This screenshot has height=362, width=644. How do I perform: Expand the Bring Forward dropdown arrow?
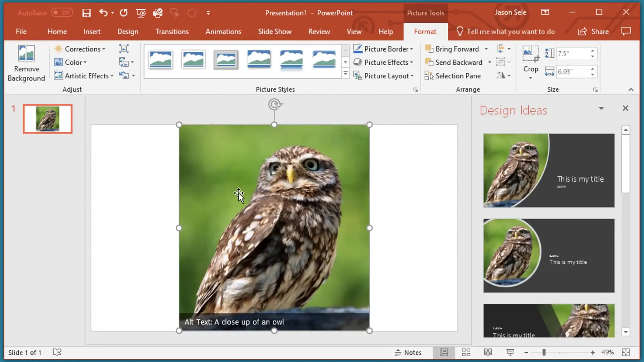[x=486, y=49]
